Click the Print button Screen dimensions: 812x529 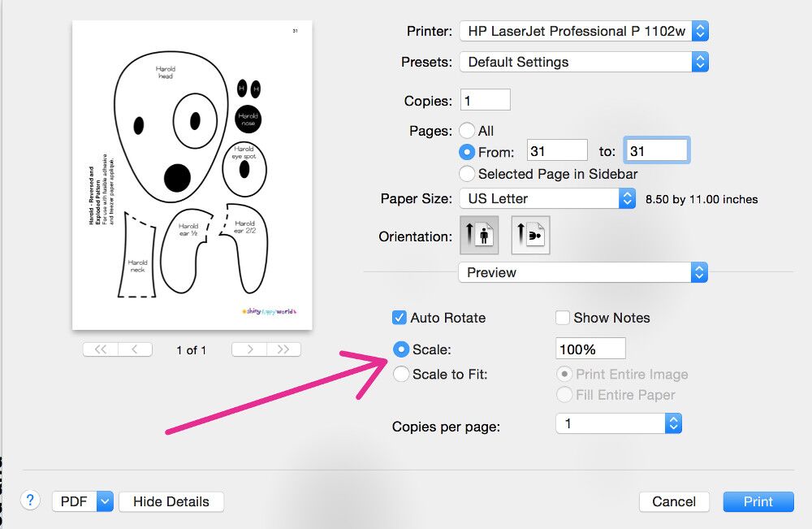tap(758, 501)
